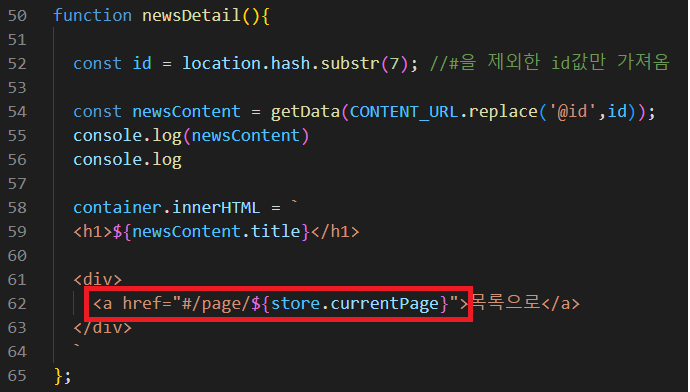The height and width of the screenshot is (392, 690).
Task: Click console.log(newsContent) on line 55
Action: tap(191, 136)
